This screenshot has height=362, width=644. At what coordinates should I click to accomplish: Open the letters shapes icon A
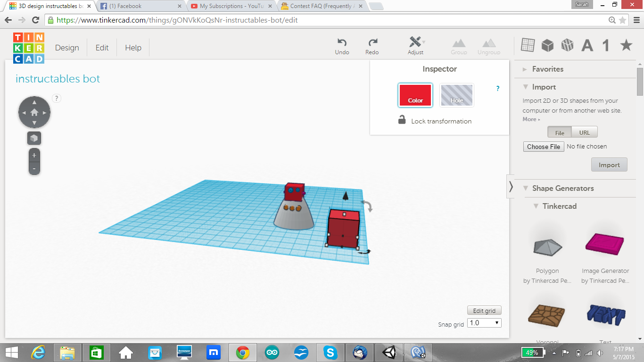point(587,45)
